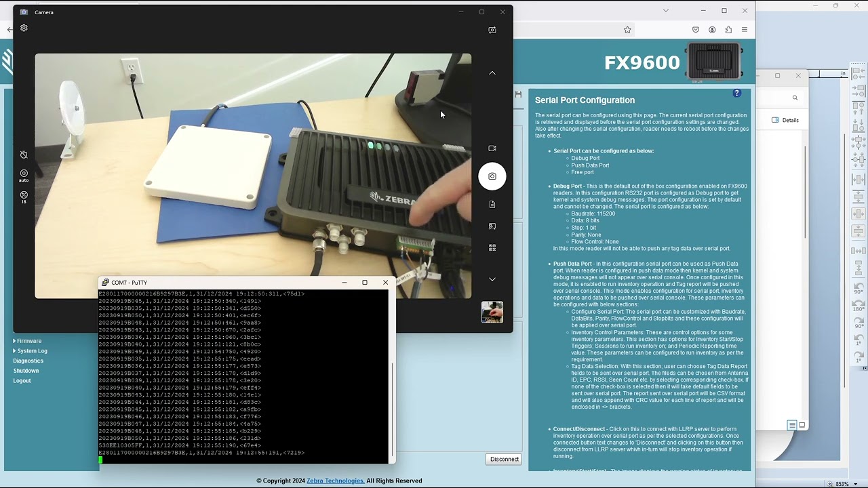The height and width of the screenshot is (488, 868).
Task: Click the FX9600 title text
Action: [x=642, y=62]
